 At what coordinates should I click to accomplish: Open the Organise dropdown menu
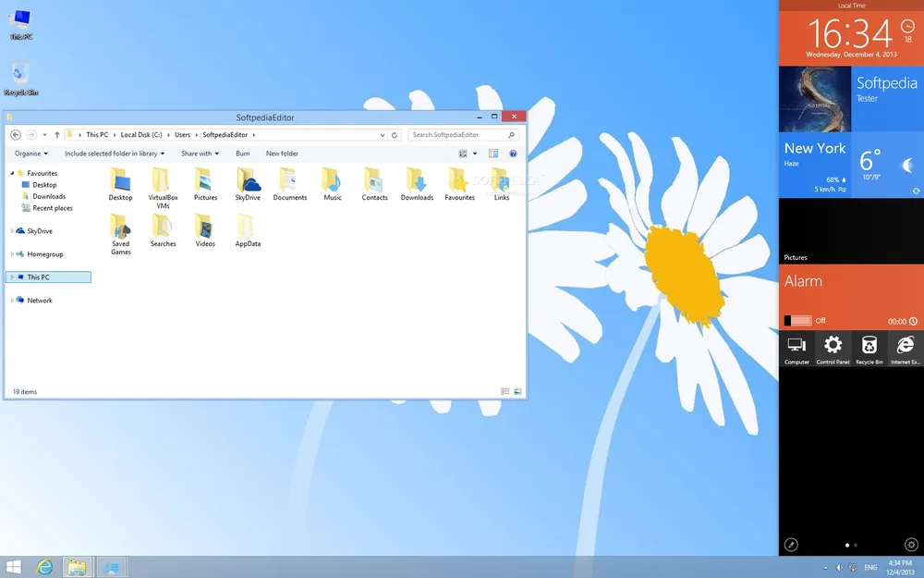(x=30, y=154)
